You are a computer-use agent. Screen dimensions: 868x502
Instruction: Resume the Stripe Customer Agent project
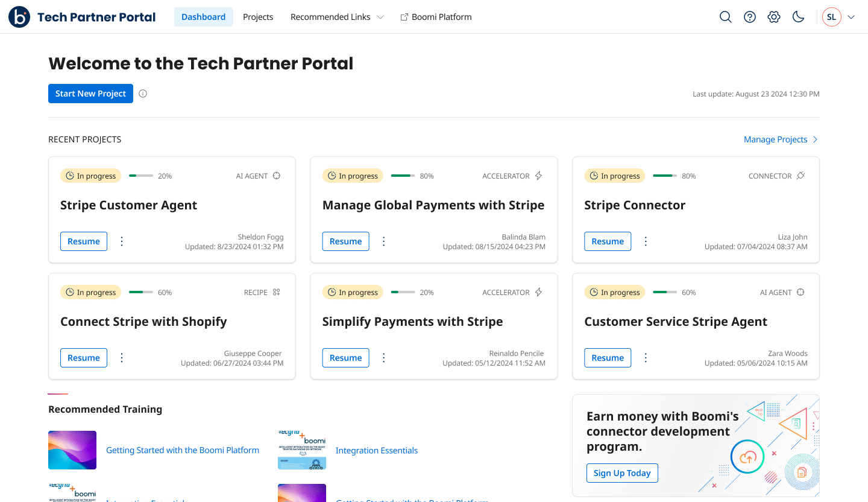click(x=84, y=241)
